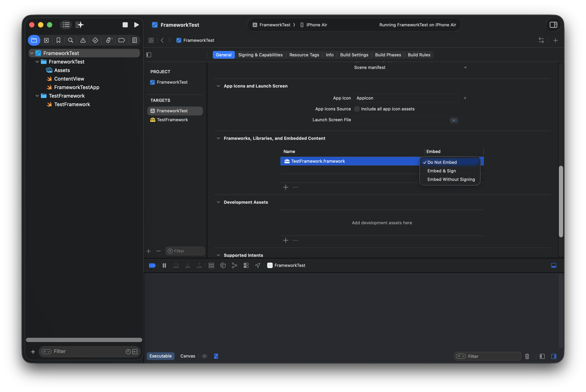Open the Issue navigator warning icon

click(83, 40)
